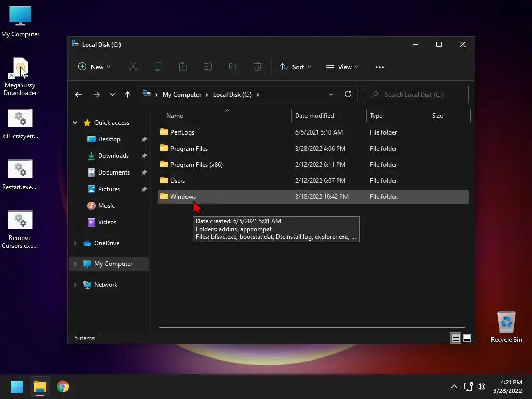Screen dimensions: 532x399
Task: Select Remove Cursors.exe desktop file
Action: 20,230
